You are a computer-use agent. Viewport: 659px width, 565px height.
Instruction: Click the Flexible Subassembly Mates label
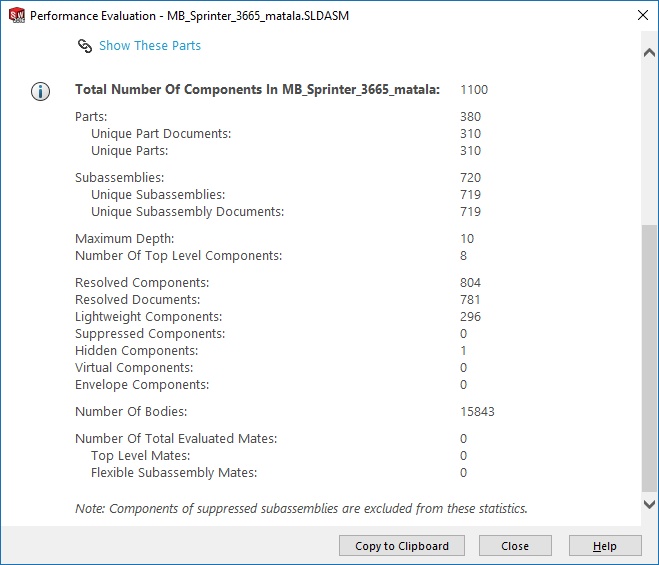(x=174, y=473)
